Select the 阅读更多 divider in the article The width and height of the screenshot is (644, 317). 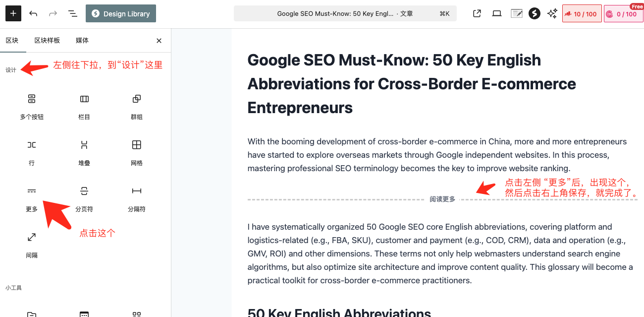(442, 199)
